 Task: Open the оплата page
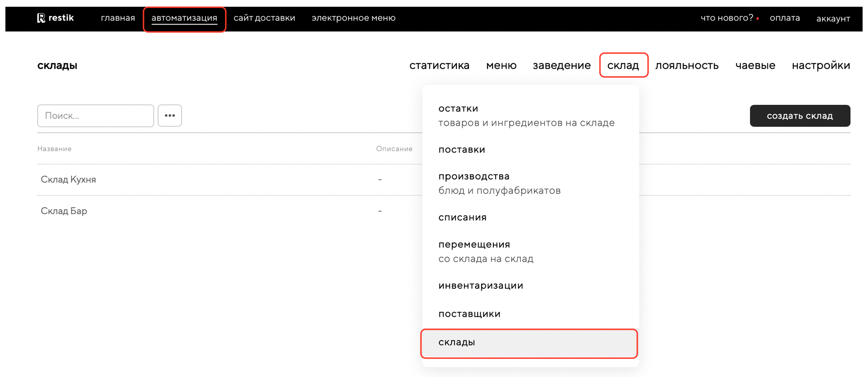(784, 18)
